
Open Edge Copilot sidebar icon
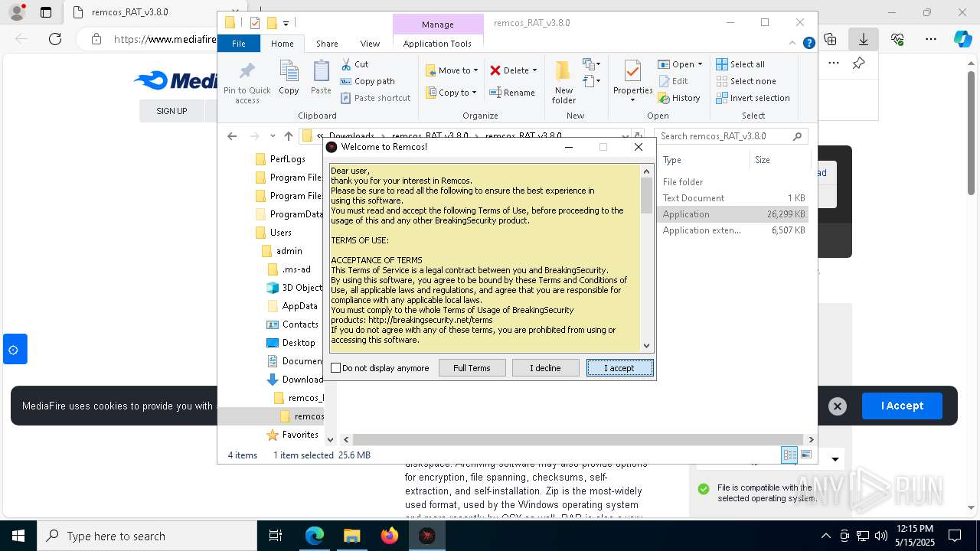[962, 39]
